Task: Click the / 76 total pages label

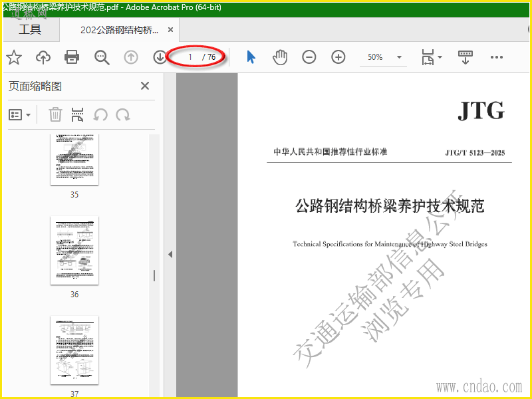Action: [209, 57]
